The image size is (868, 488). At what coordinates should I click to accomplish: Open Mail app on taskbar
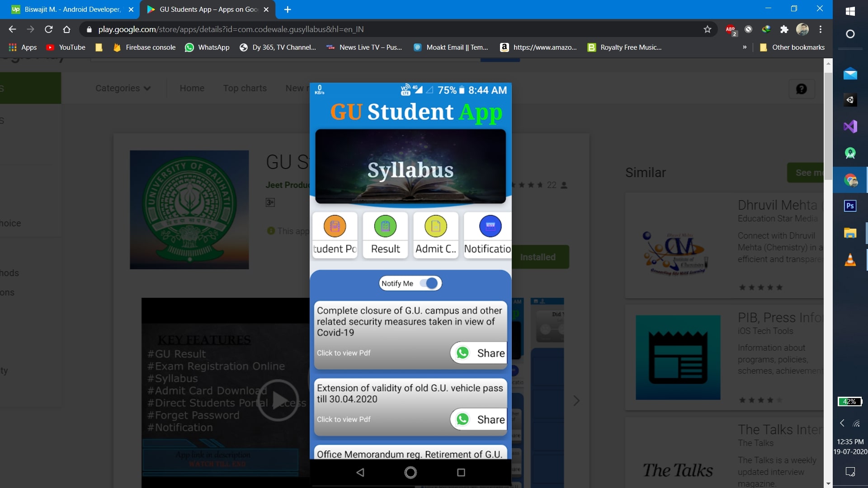tap(850, 73)
